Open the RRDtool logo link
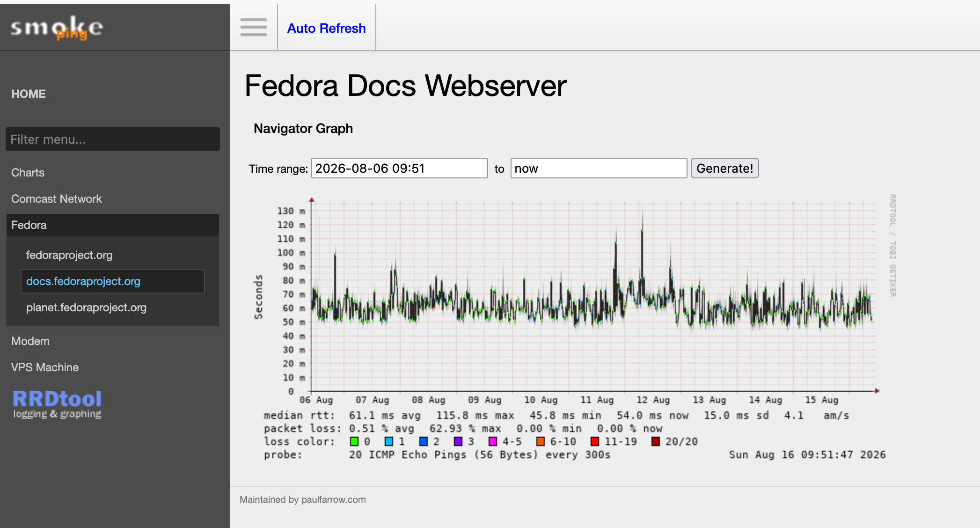This screenshot has width=980, height=528. pyautogui.click(x=57, y=404)
